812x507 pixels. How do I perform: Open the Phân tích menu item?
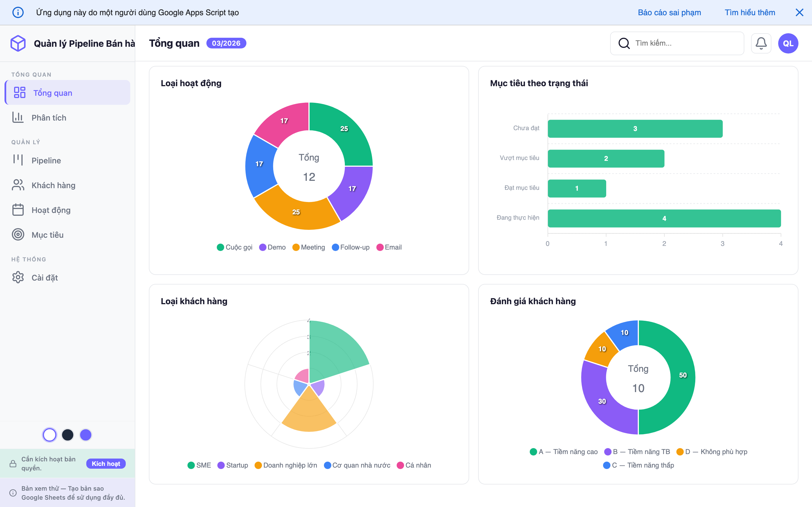(49, 118)
